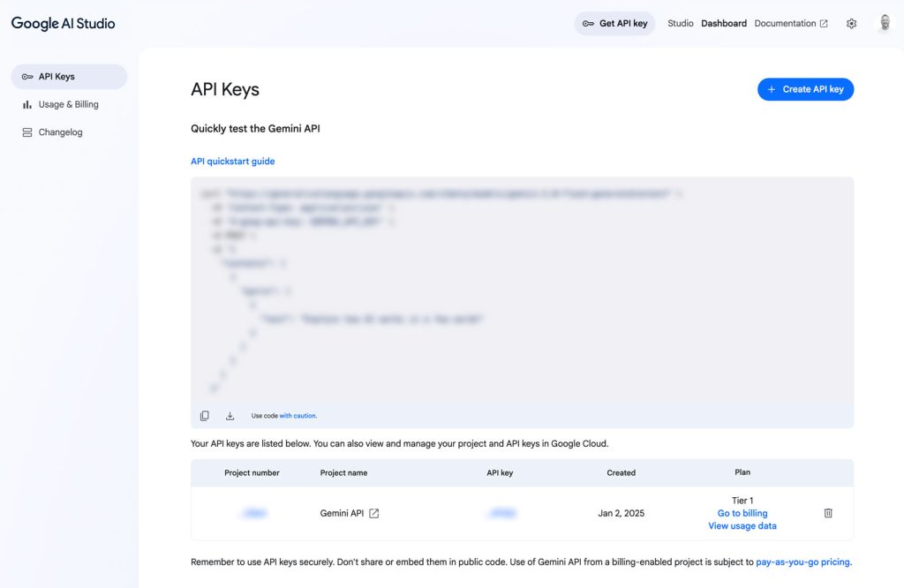Open the external link icon next to Gemini API
The height and width of the screenshot is (588, 904).
[374, 513]
